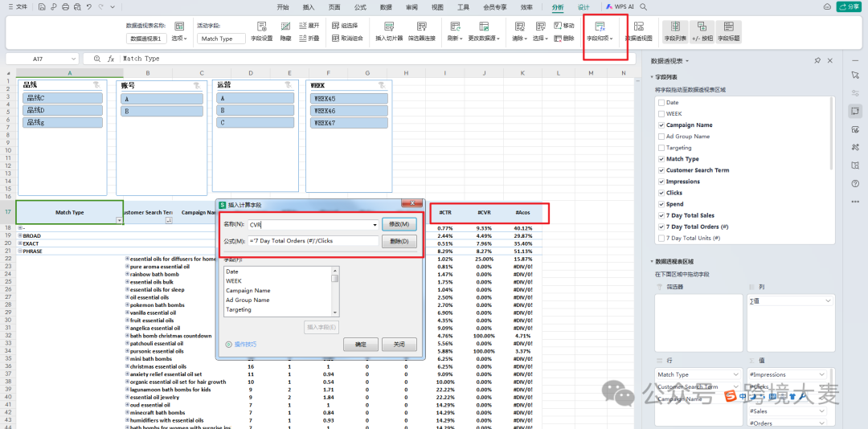Check the Date field checkbox

[x=661, y=102]
